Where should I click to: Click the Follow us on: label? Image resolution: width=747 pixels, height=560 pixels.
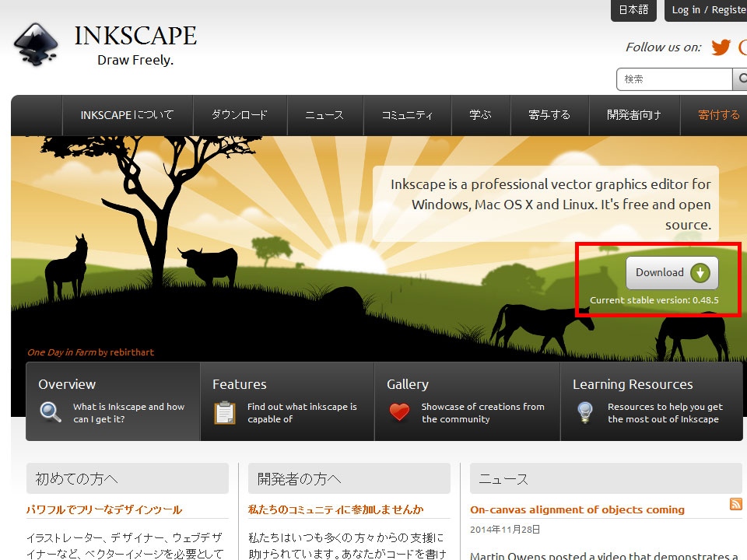click(x=664, y=47)
